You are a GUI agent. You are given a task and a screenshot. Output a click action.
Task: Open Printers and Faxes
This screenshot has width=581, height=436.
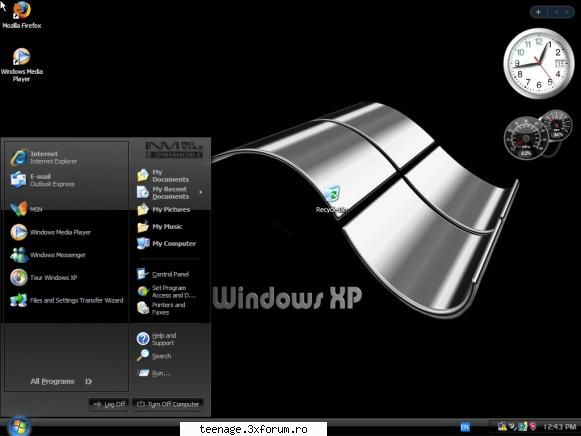(x=161, y=309)
